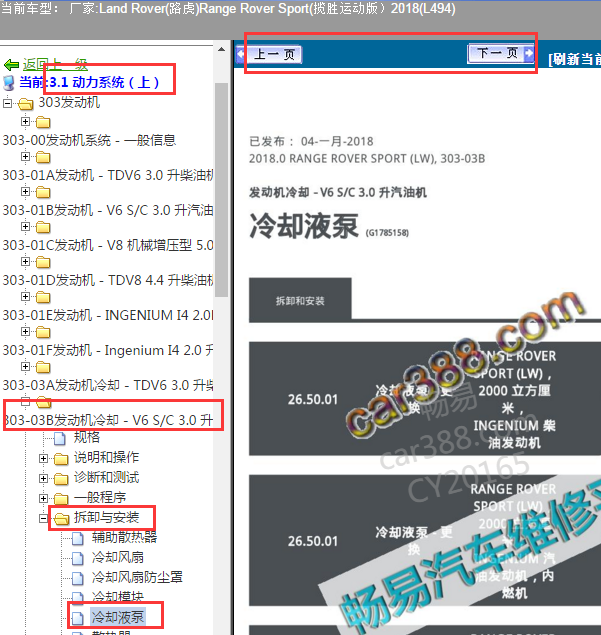Click folder icon above 303-01F发动机
This screenshot has width=601, height=635.
(x=43, y=332)
